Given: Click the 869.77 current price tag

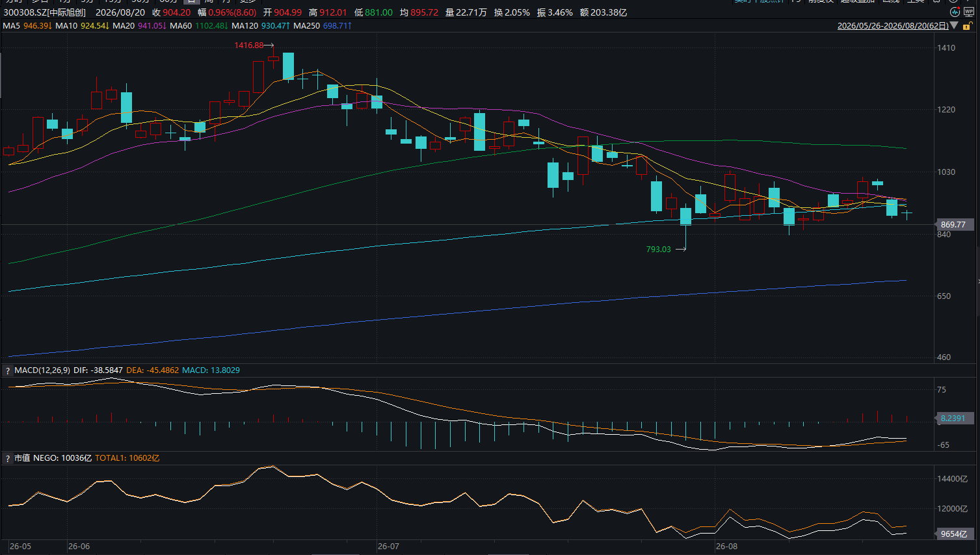Looking at the screenshot, I should pyautogui.click(x=955, y=225).
